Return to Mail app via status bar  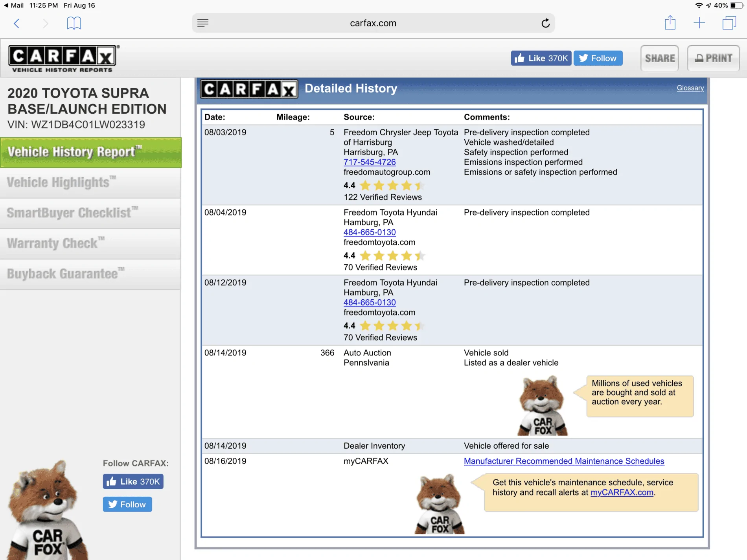[14, 6]
